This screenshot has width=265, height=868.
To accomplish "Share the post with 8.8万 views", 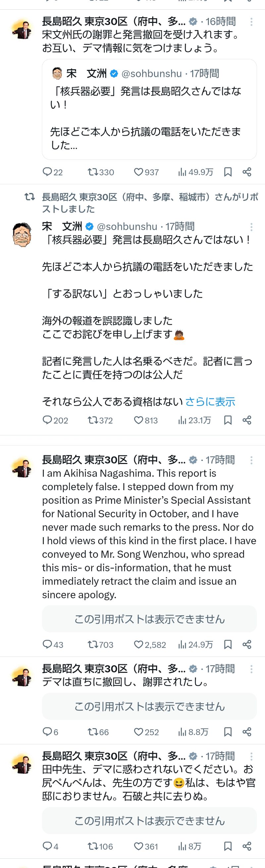I will (x=247, y=732).
